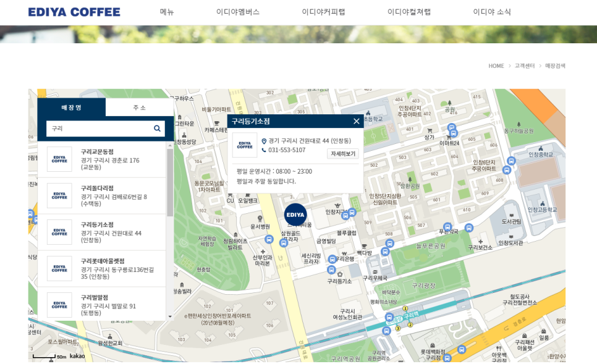Click the 구리우체국 map label
The width and height of the screenshot is (597, 364).
pyautogui.click(x=375, y=278)
